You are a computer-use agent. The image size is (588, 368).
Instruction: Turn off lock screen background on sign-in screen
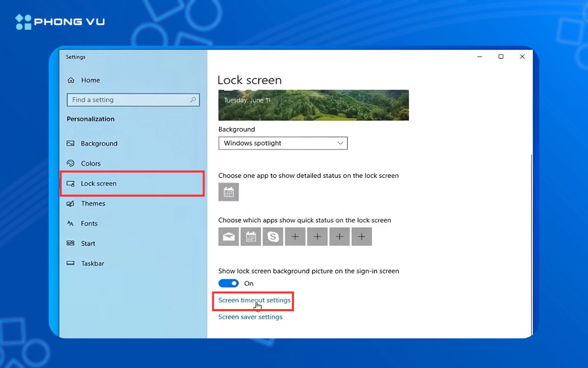228,283
